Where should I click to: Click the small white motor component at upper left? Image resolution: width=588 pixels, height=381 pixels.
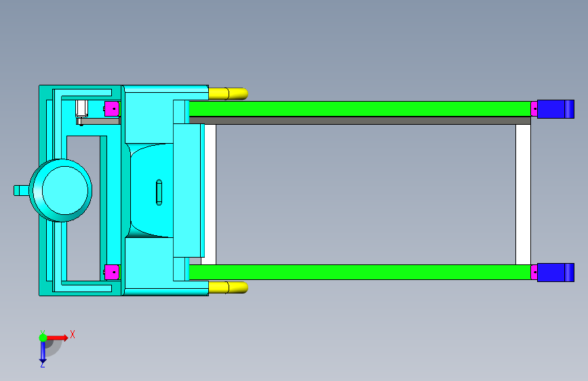click(81, 108)
